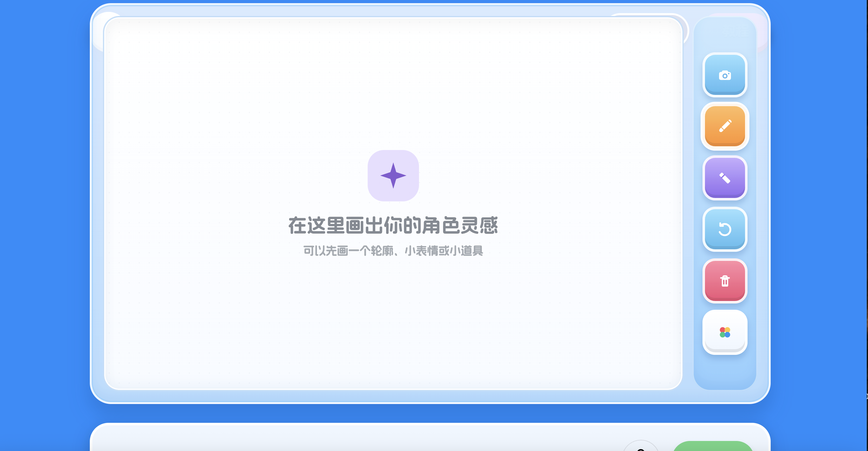
Task: Select the orange pencil drawing tool
Action: point(725,126)
